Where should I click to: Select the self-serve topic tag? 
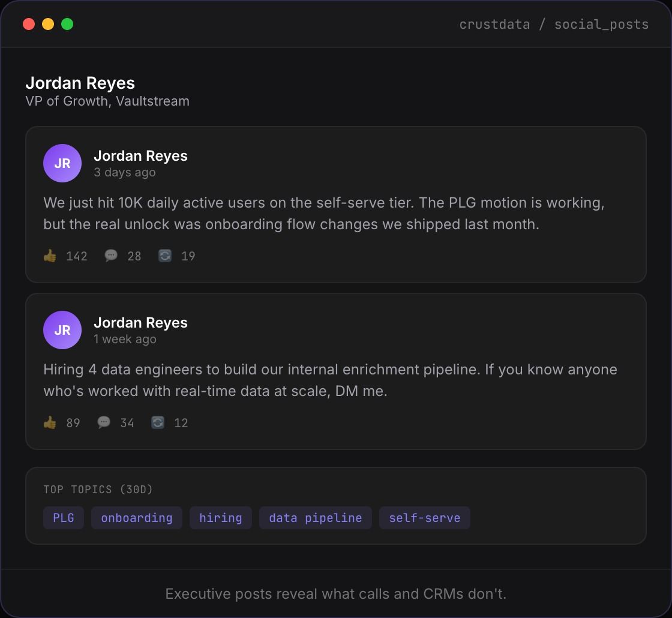[425, 518]
